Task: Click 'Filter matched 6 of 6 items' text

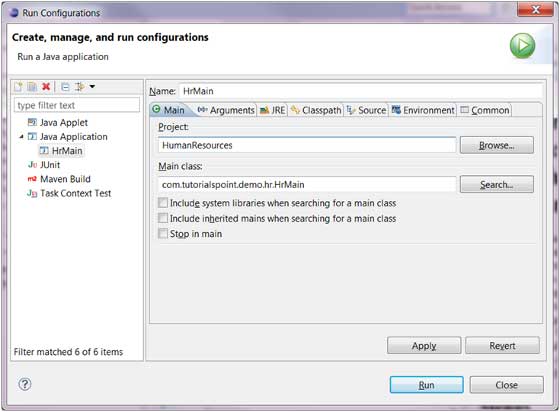Action: 68,352
